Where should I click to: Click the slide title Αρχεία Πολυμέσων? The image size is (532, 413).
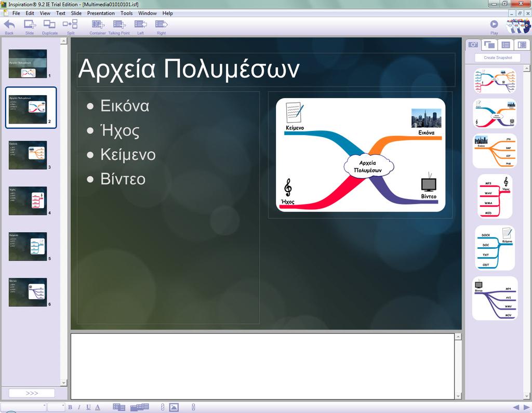coord(189,70)
